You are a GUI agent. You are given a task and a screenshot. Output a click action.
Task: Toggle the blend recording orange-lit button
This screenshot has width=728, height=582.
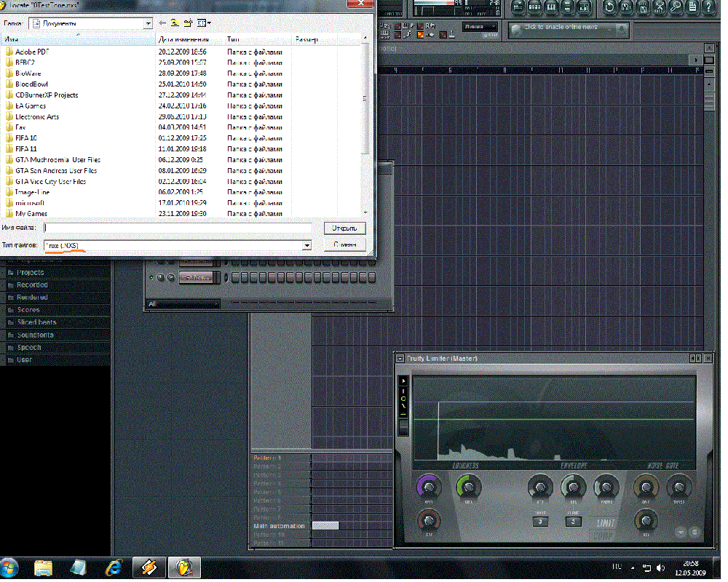click(420, 35)
